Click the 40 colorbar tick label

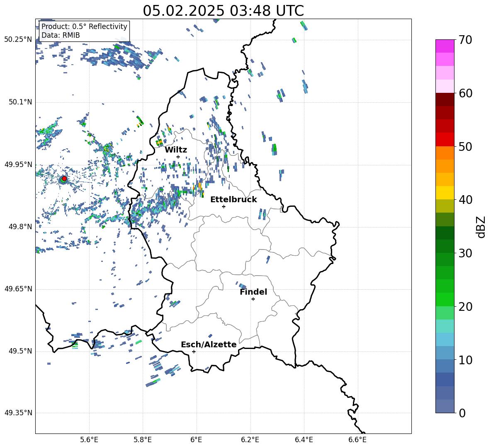[x=465, y=200]
